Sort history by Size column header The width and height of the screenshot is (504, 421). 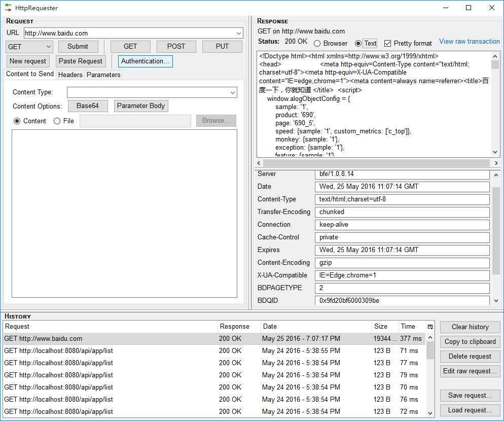point(385,327)
